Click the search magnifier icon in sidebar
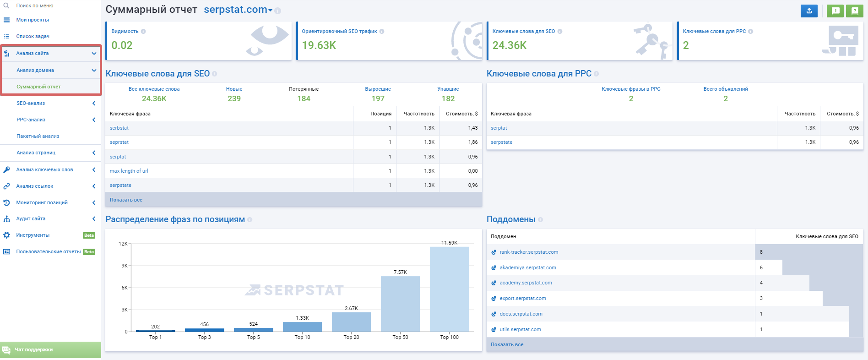The width and height of the screenshot is (868, 360). (6, 5)
